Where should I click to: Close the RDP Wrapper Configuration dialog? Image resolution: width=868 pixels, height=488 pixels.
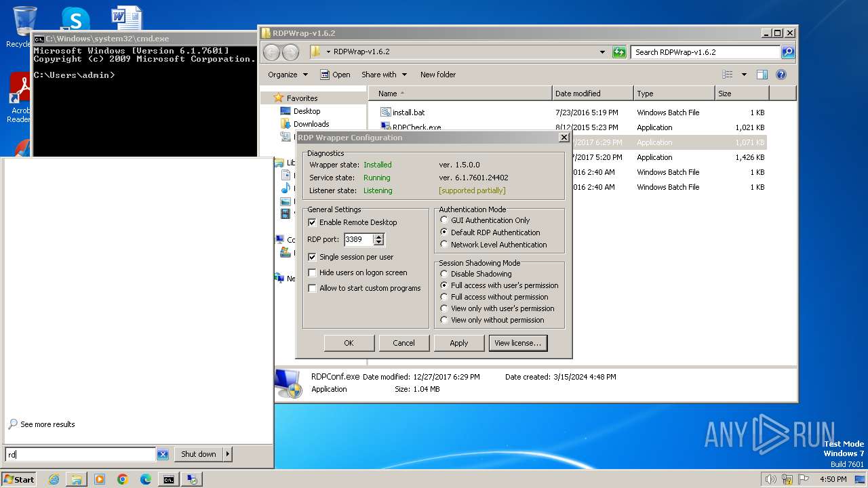[x=564, y=138]
